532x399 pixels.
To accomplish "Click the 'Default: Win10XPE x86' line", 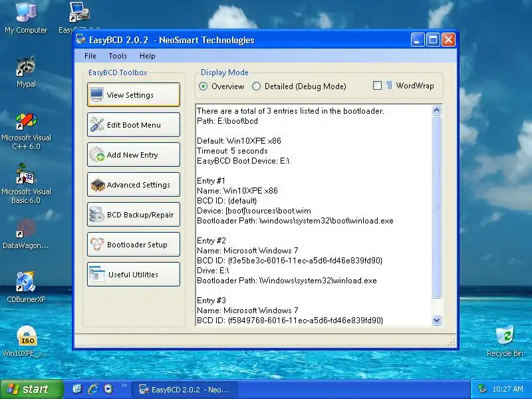I will pos(239,141).
